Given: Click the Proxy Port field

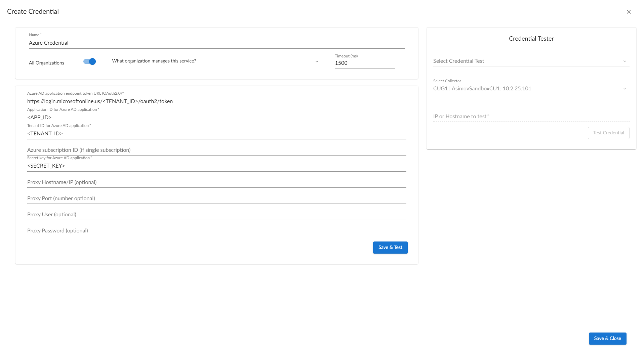Looking at the screenshot, I should 216,199.
